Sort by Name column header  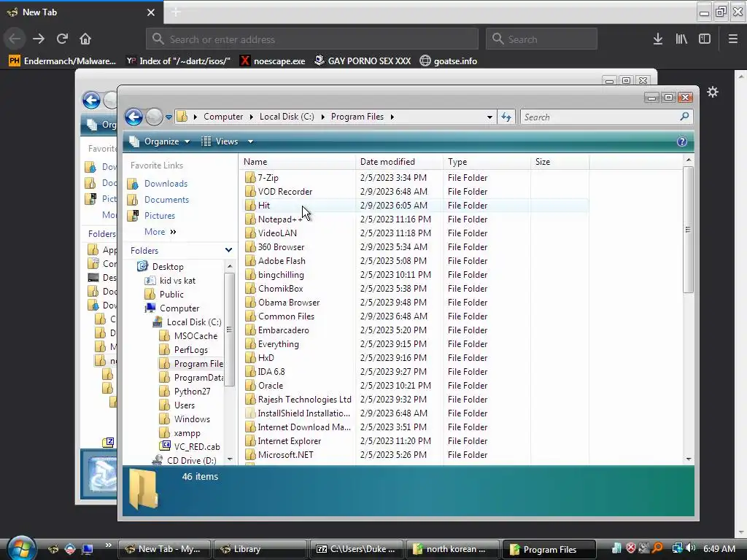298,162
